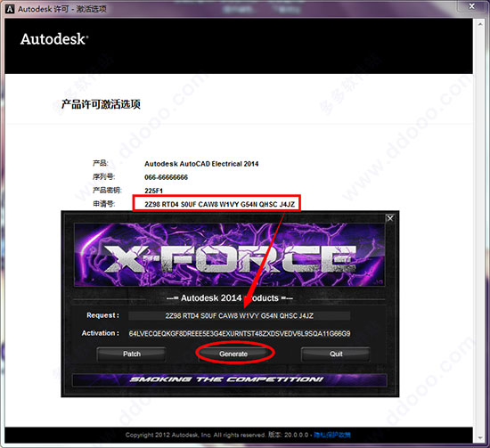Viewport: 490px width, 448px height.
Task: Click the Smoking The Competition banner
Action: 229,379
